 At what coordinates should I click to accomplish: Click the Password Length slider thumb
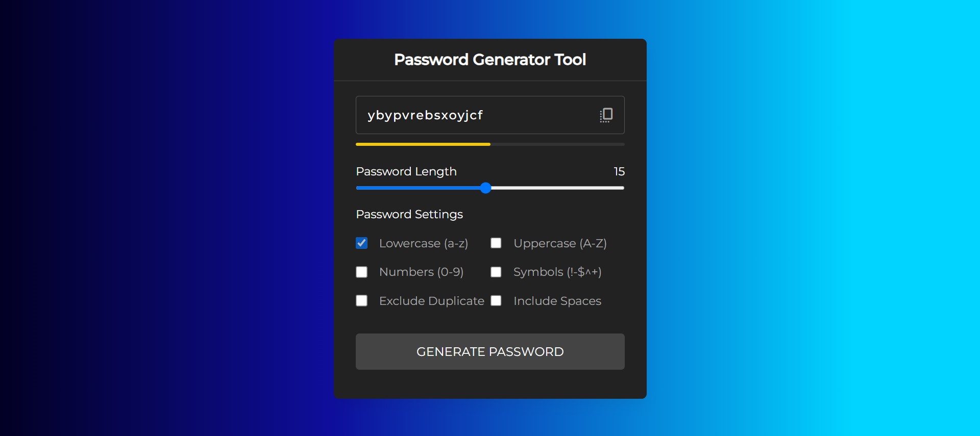pos(486,188)
